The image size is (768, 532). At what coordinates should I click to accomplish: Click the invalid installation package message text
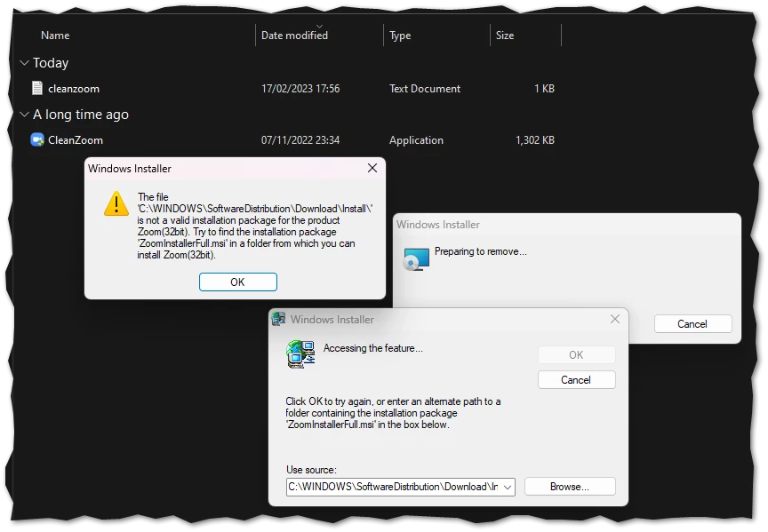pyautogui.click(x=255, y=226)
